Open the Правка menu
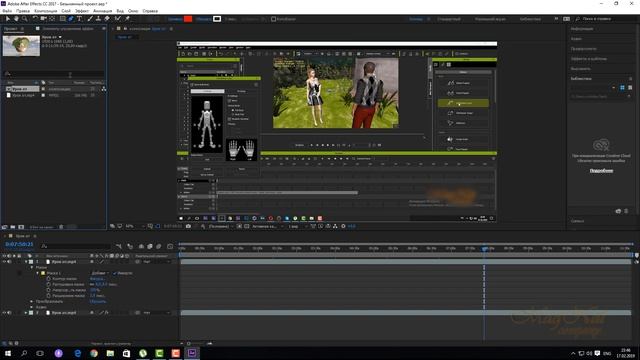This screenshot has width=640, height=360. coord(23,11)
